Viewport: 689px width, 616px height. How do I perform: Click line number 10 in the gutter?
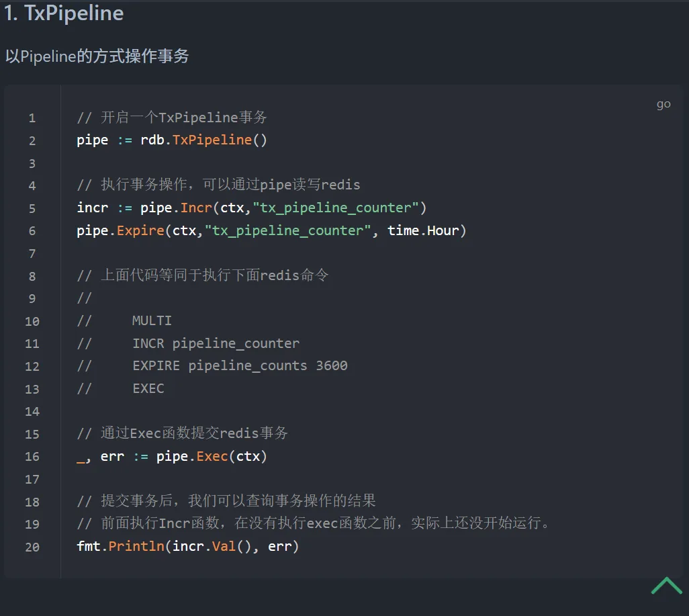click(32, 321)
